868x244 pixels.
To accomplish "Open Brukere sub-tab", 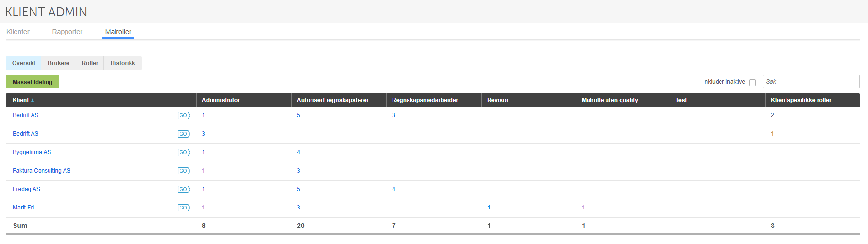I will click(x=58, y=63).
